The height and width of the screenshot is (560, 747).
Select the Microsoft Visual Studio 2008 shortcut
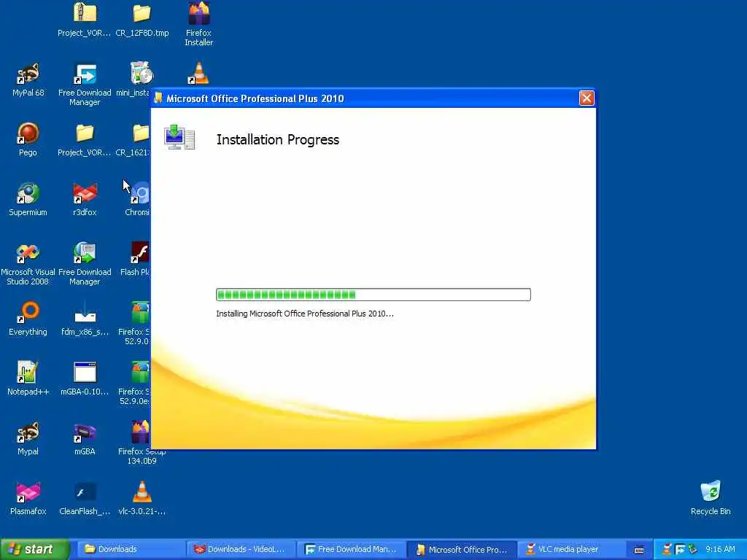pyautogui.click(x=28, y=253)
